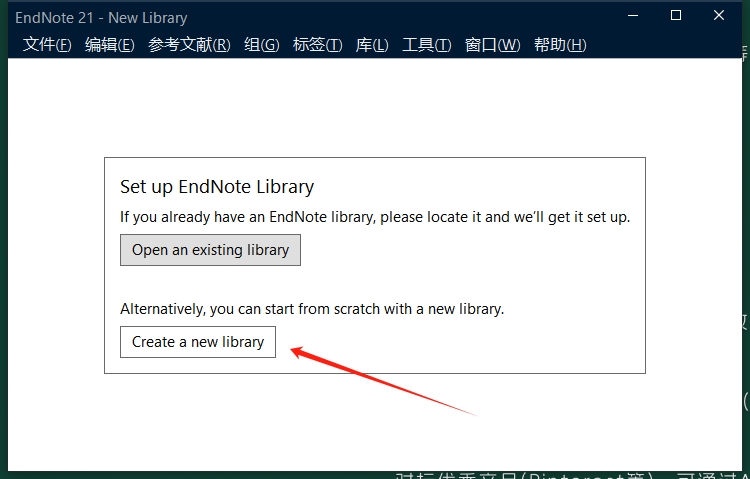The width and height of the screenshot is (750, 479).
Task: Open the 标签(T) menu
Action: (317, 45)
